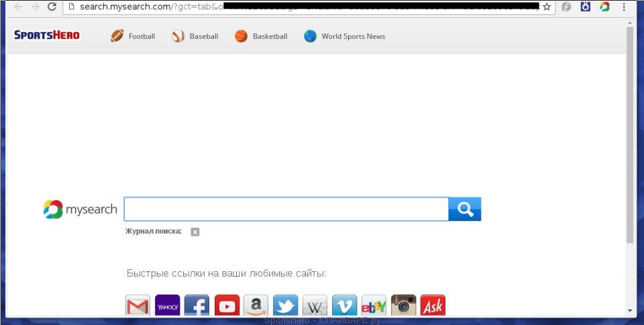Focus the mysearch search input field
This screenshot has height=325, width=644.
click(x=286, y=210)
